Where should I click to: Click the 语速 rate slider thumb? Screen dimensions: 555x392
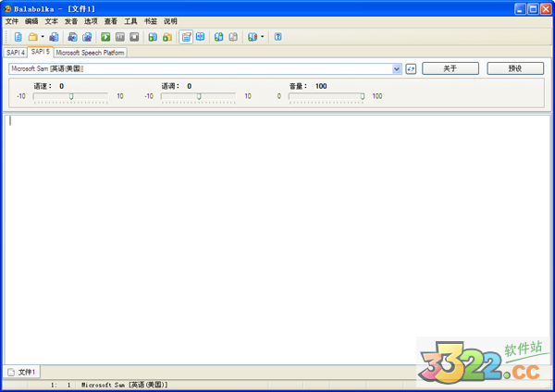(71, 96)
